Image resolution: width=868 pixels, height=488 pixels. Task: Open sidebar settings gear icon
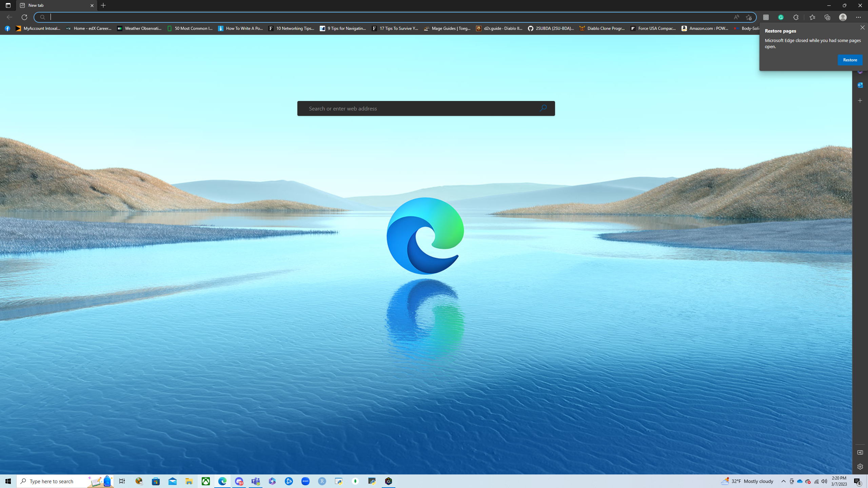tap(860, 467)
